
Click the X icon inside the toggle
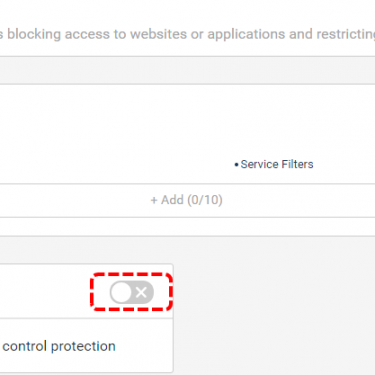pyautogui.click(x=141, y=292)
